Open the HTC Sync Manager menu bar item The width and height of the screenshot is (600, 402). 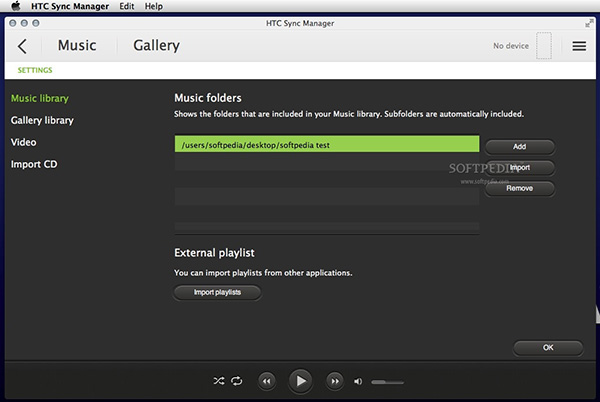[x=70, y=6]
